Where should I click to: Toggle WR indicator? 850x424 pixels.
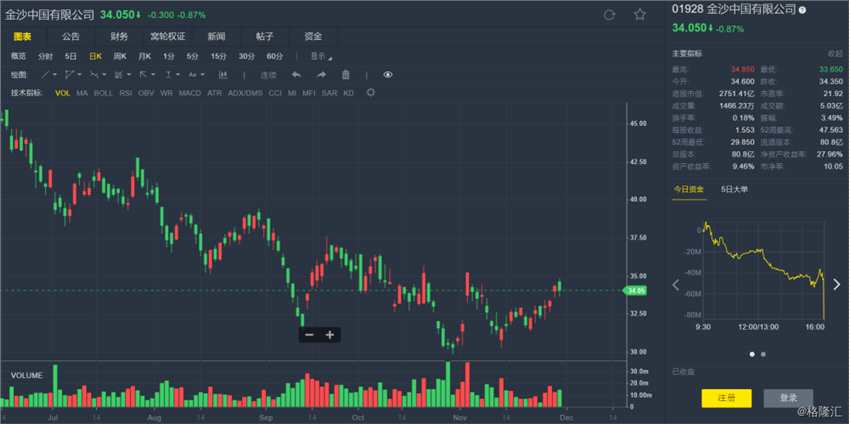(166, 93)
